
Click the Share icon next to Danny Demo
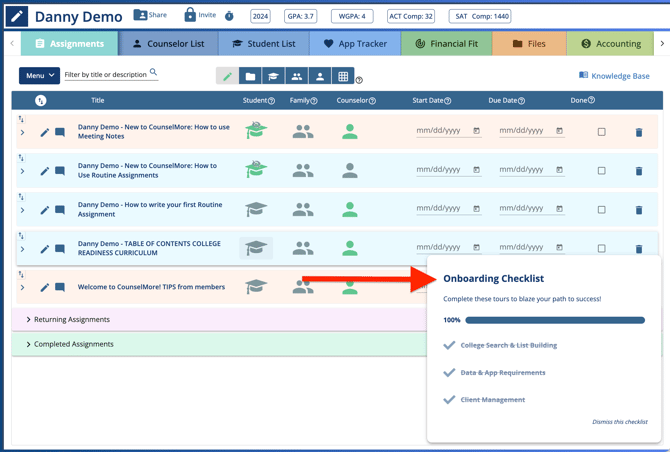click(x=141, y=16)
